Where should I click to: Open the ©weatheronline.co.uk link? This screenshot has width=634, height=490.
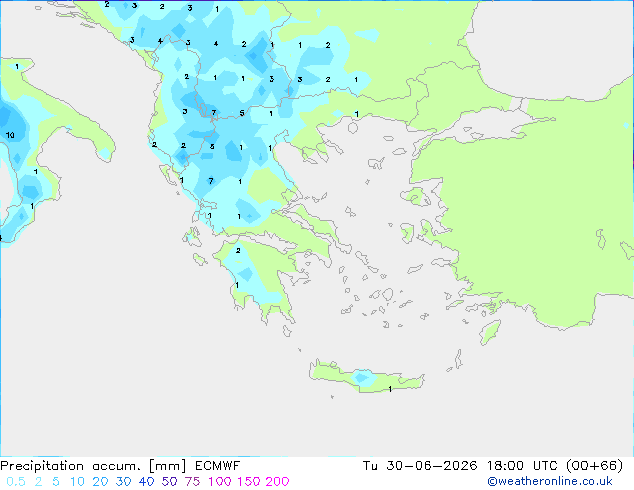(x=549, y=481)
